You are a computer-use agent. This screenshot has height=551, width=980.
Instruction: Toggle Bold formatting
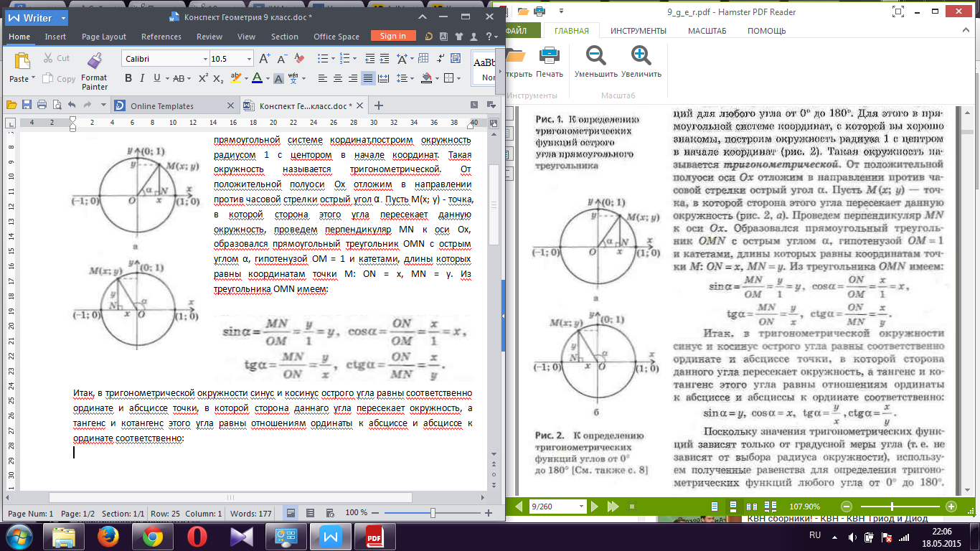pyautogui.click(x=128, y=78)
